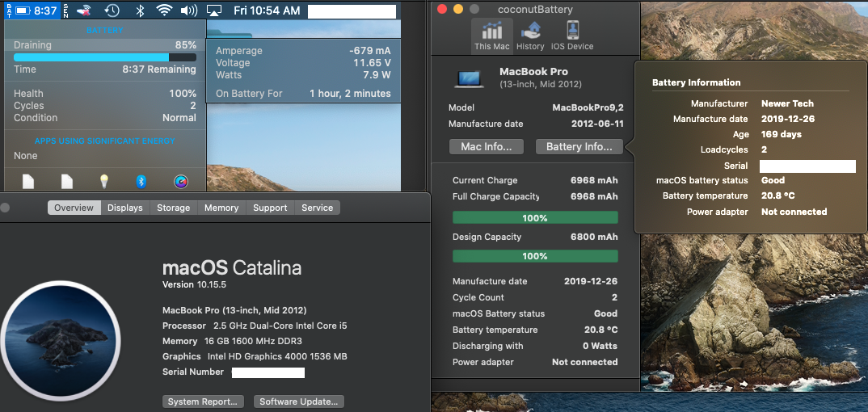
Task: Click APPS USING SIGNIFICANT ENERGY heading
Action: click(x=104, y=141)
